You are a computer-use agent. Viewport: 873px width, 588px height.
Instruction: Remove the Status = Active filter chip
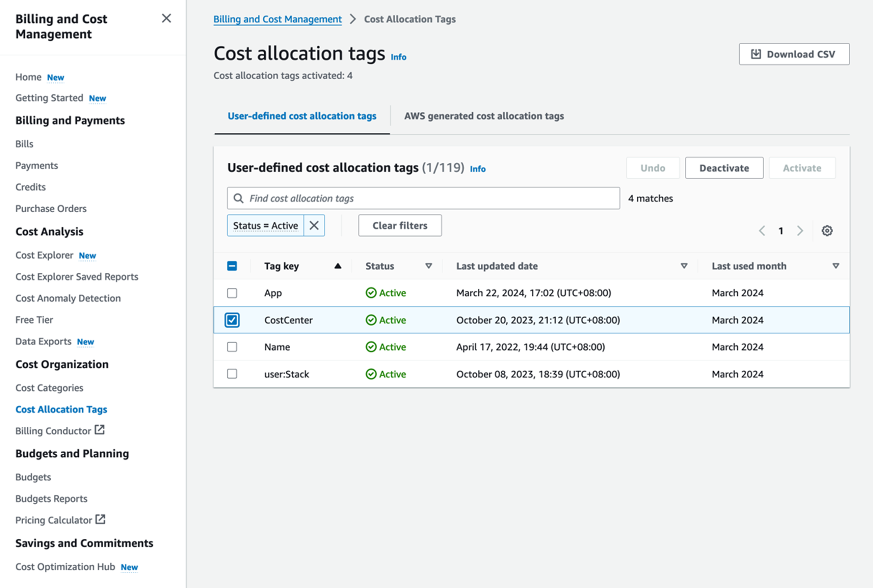tap(314, 225)
